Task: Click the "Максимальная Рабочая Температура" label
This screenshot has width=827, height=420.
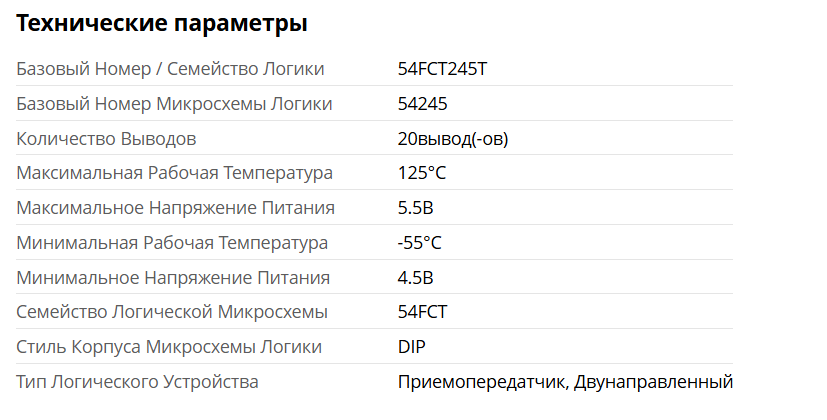Action: 174,173
